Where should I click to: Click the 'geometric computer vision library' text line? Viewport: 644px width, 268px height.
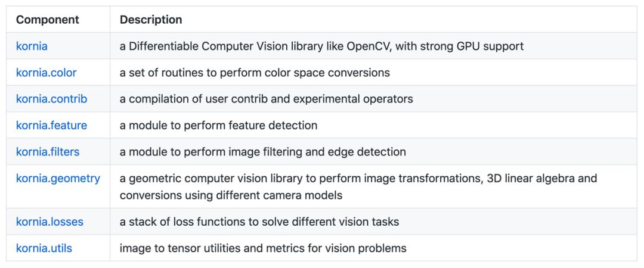(x=358, y=178)
